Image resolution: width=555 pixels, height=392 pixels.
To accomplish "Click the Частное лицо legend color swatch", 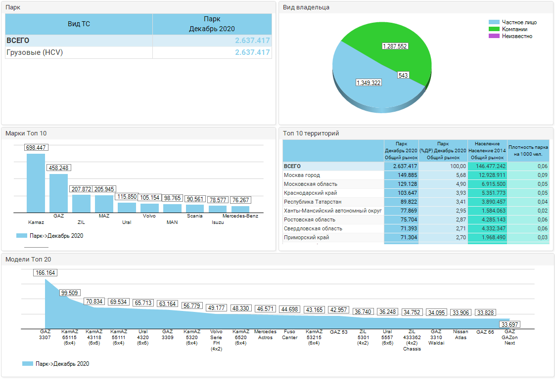I will coord(494,22).
